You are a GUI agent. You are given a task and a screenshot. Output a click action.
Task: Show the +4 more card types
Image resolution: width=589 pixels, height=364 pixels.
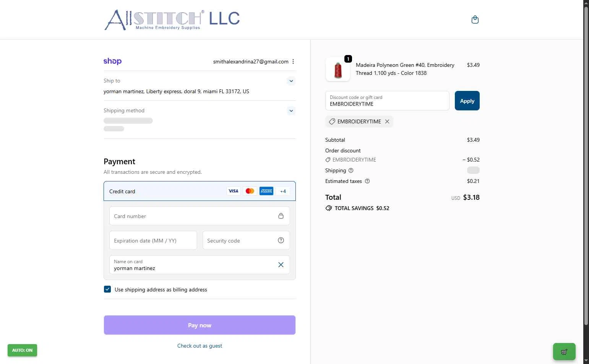(283, 191)
